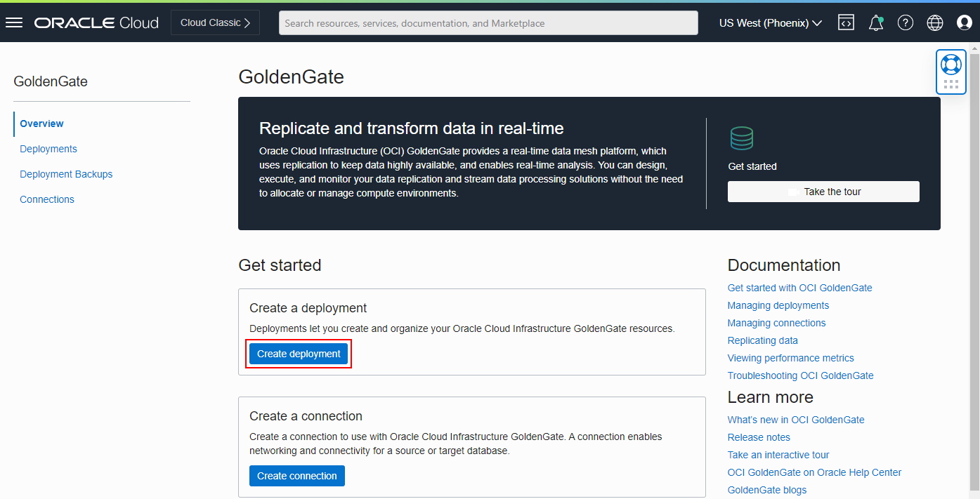
Task: Open the Help menu question mark icon
Action: (x=905, y=22)
